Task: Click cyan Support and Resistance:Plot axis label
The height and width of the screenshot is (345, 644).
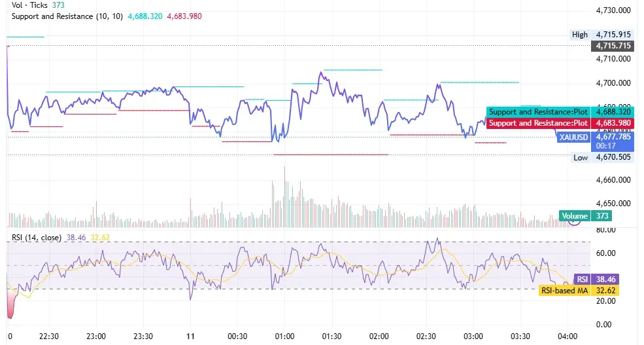Action: [x=560, y=112]
